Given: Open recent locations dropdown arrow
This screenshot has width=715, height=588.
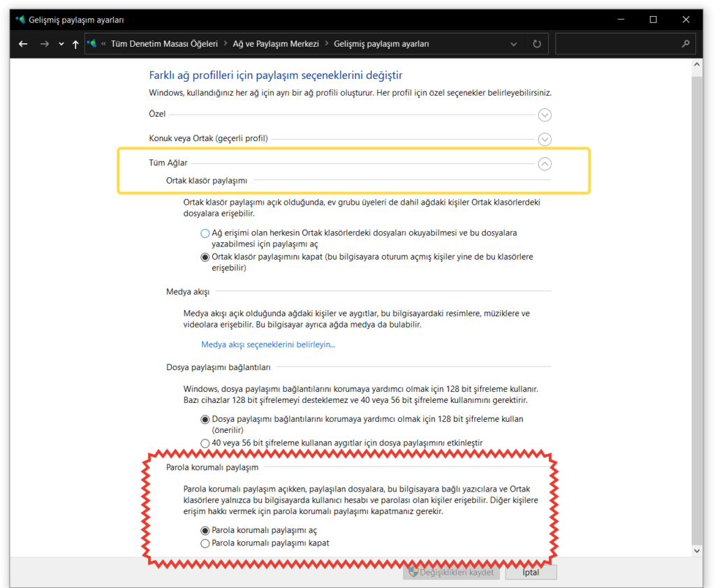Looking at the screenshot, I should (x=61, y=44).
